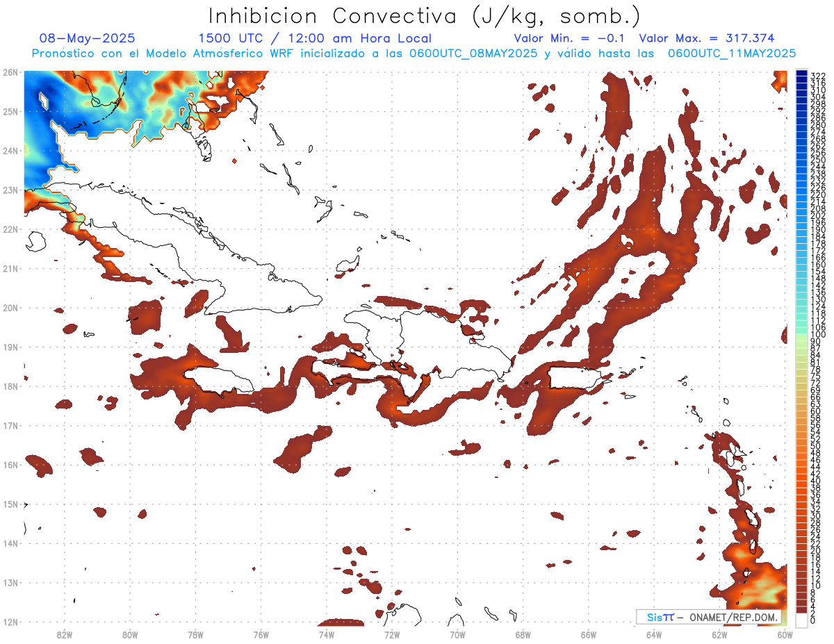Click the "220" value on the color scale

click(818, 195)
